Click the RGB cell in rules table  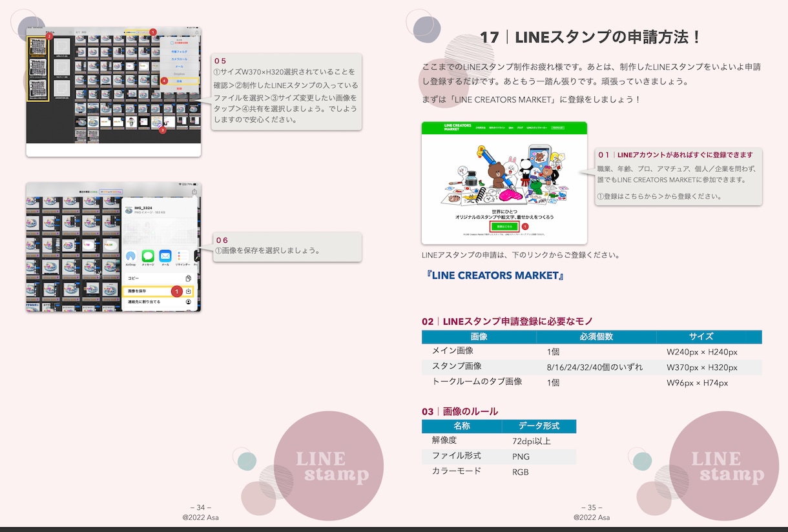coord(521,472)
